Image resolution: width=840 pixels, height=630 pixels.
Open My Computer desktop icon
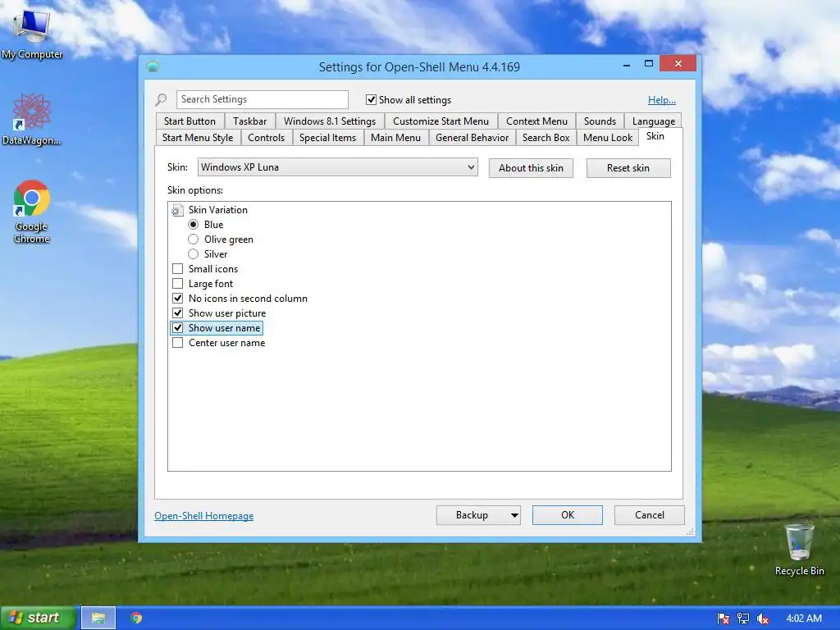32,33
